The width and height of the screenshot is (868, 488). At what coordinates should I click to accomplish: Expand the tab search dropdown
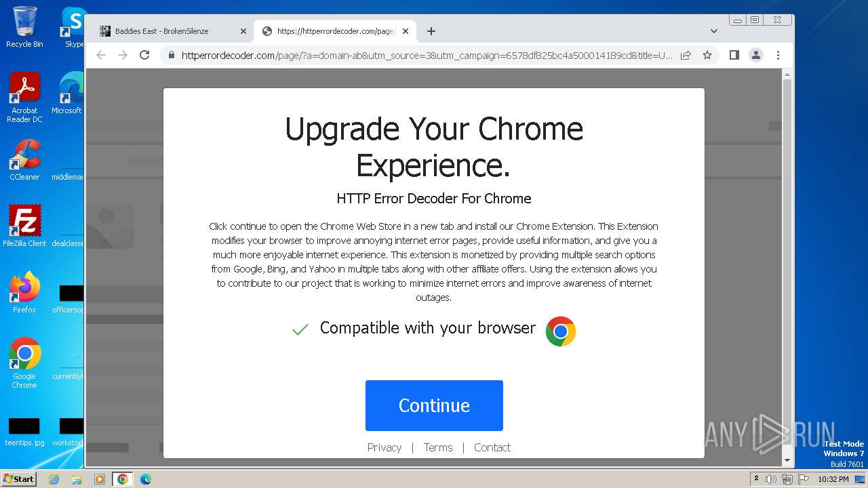click(x=713, y=31)
